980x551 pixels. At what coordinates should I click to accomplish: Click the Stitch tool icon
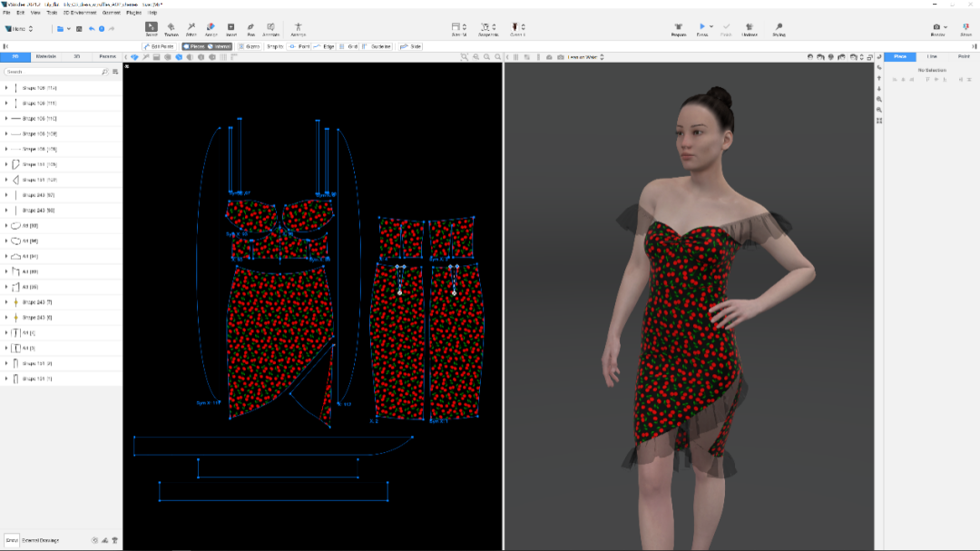[191, 28]
